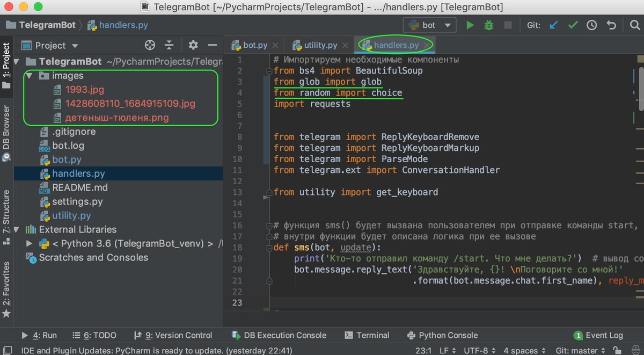Close the utility.py editor tab

coord(346,45)
